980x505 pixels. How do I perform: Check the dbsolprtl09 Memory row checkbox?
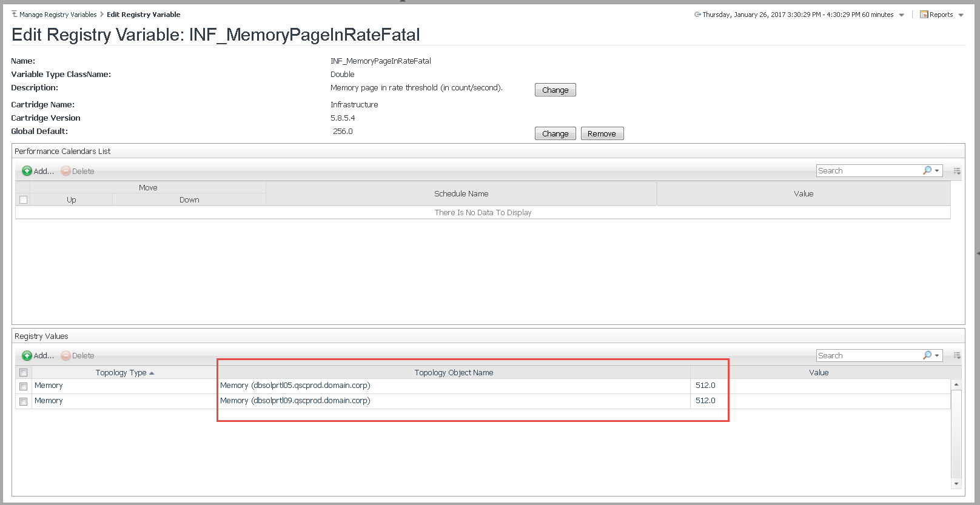[x=24, y=401]
